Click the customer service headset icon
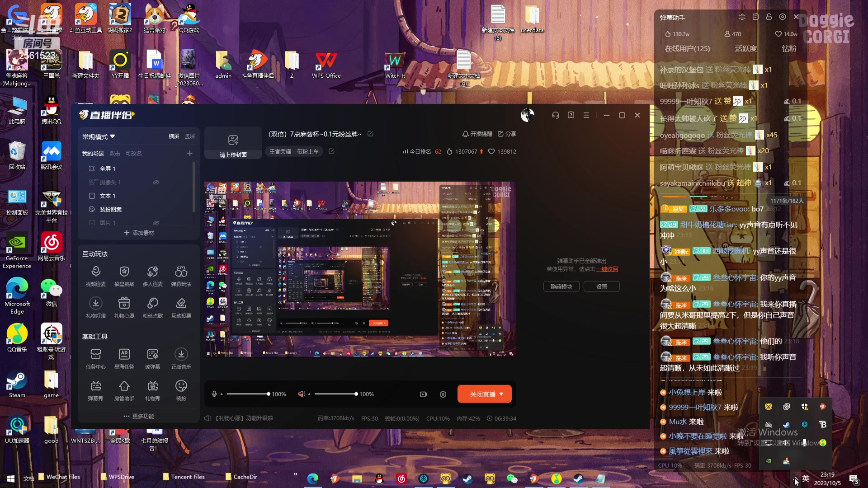Viewport: 868px width, 488px height. tap(555, 115)
